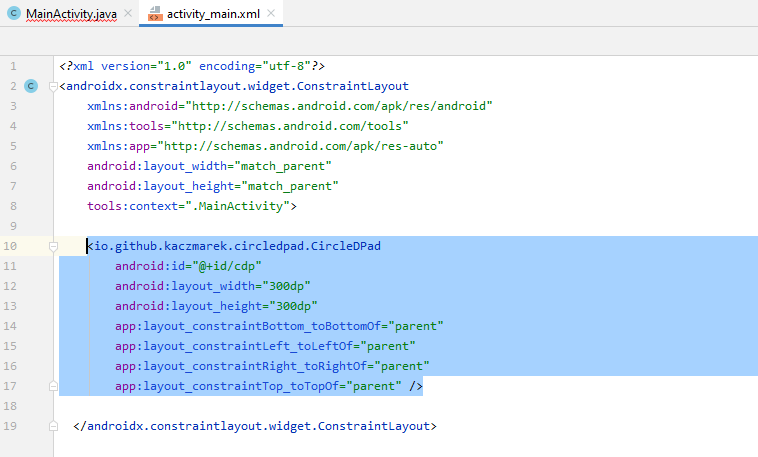Click the closing ConstraintLayout tag on line 19

255,426
